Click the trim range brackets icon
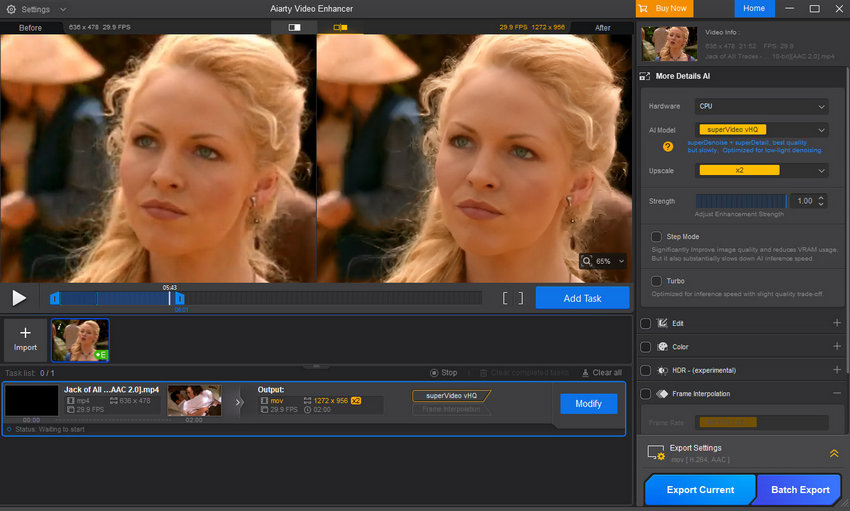The width and height of the screenshot is (850, 511). pos(513,298)
